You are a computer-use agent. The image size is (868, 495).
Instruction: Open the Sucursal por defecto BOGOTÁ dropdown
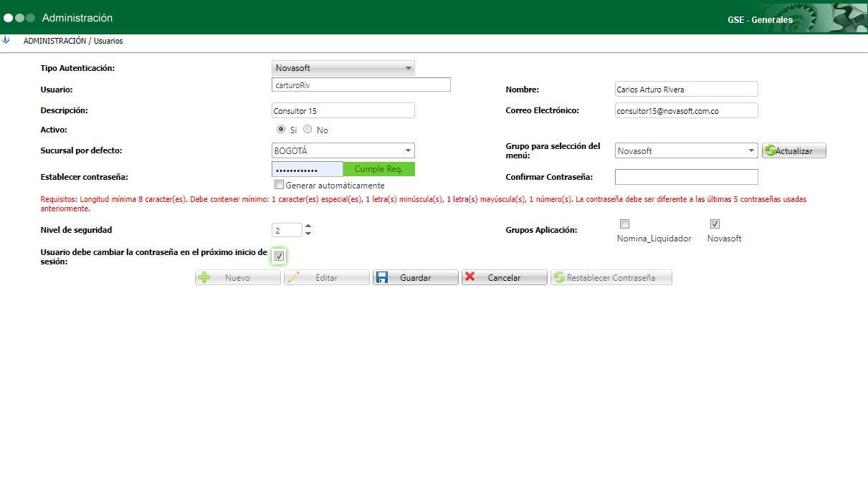pos(343,150)
